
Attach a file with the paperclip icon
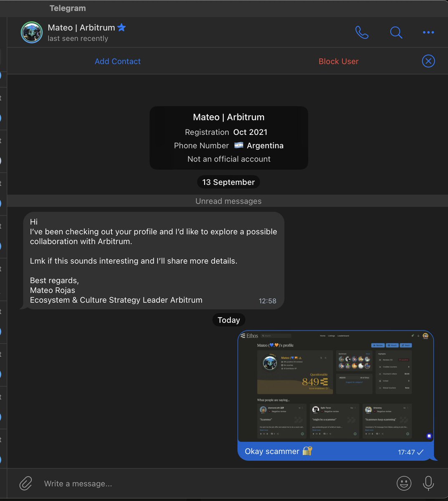pyautogui.click(x=26, y=483)
